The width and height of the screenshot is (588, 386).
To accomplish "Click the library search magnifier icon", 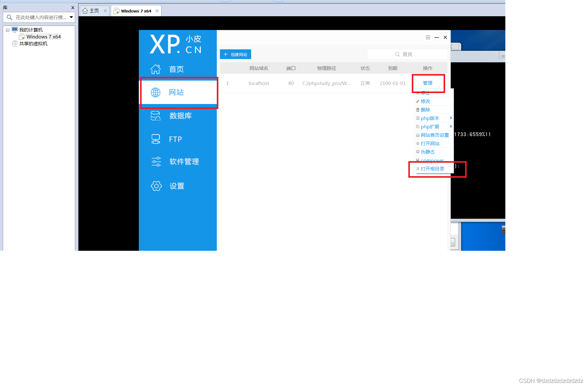I will 9,17.
